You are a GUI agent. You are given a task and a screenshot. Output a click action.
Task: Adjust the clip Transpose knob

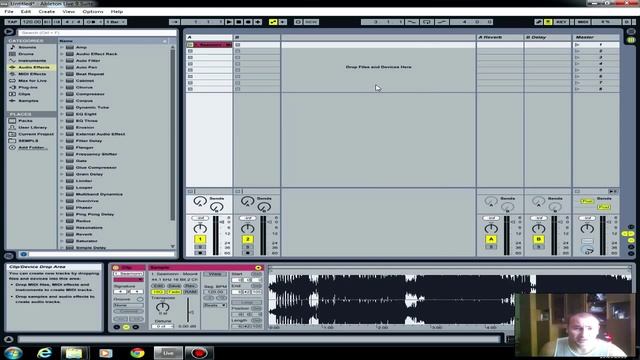162,307
